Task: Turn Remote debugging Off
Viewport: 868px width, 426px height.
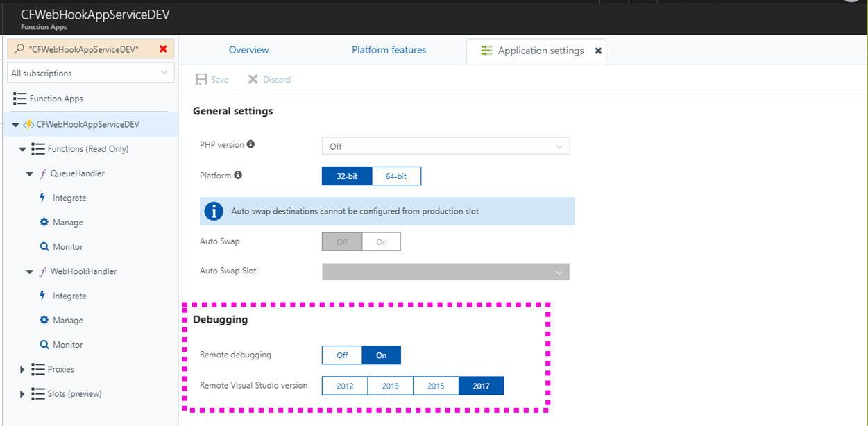Action: [x=342, y=355]
